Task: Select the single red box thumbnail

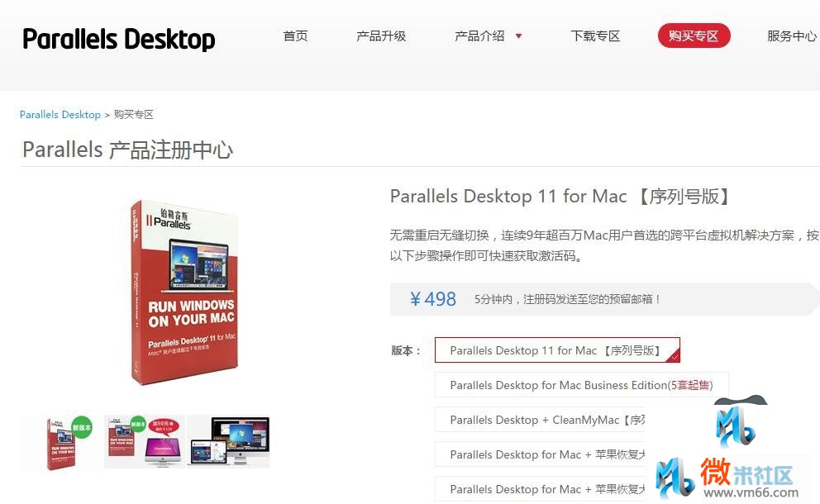Action: (x=62, y=444)
